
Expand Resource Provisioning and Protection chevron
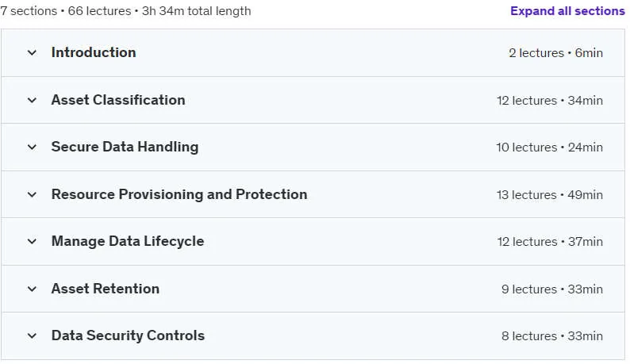[32, 194]
